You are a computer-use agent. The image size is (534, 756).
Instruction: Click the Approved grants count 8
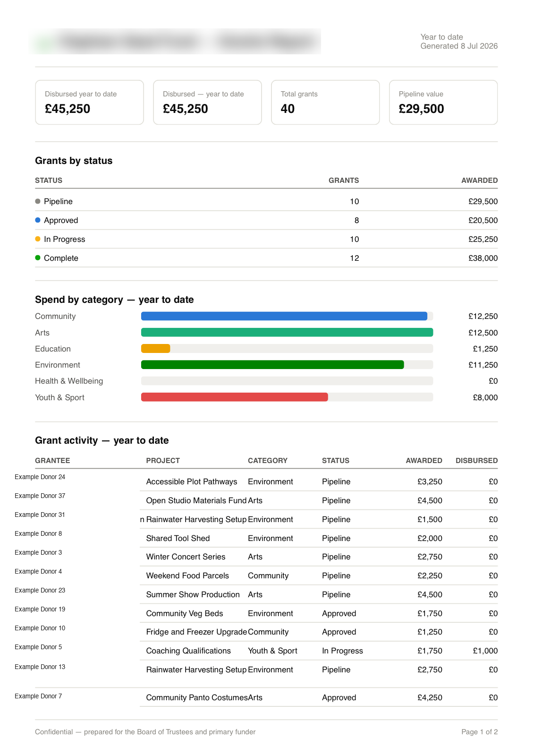(356, 220)
